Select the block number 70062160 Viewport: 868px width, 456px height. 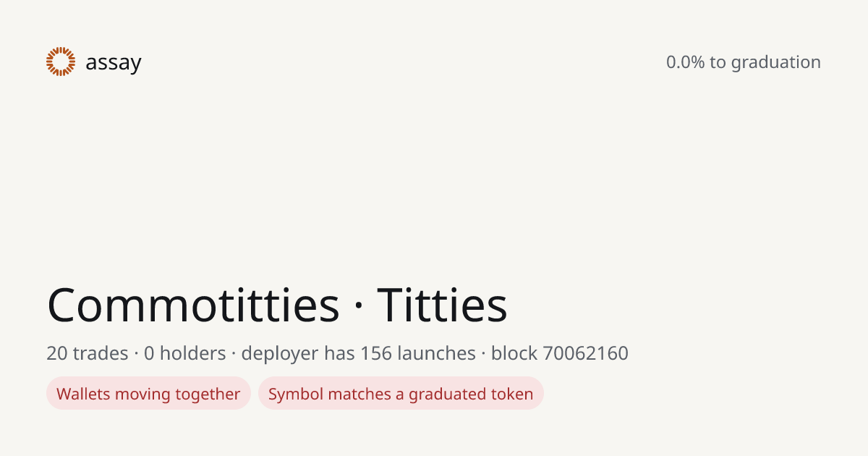point(585,353)
